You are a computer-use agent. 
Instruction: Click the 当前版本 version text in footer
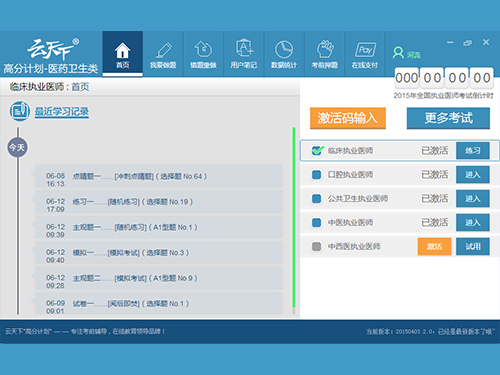tap(431, 332)
